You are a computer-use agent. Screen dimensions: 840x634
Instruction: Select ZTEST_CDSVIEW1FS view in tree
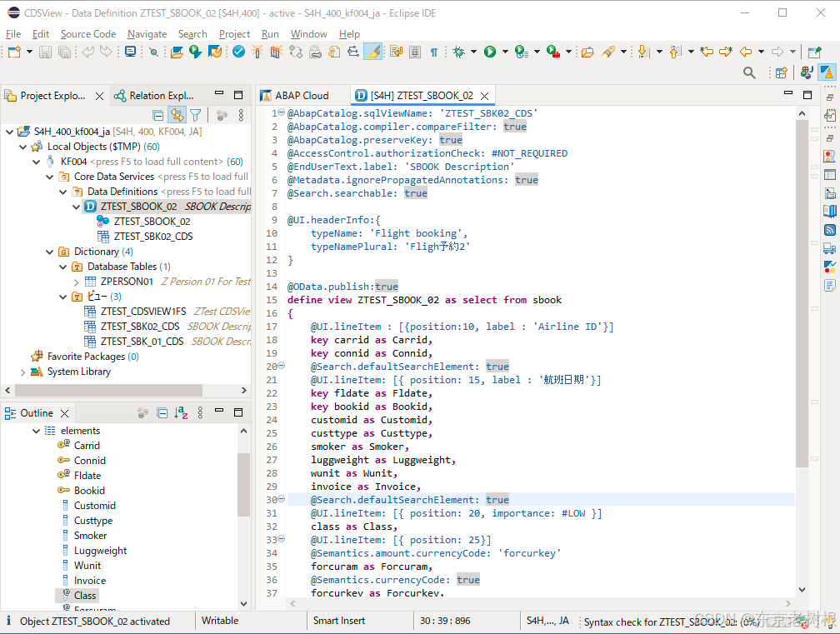coord(143,311)
